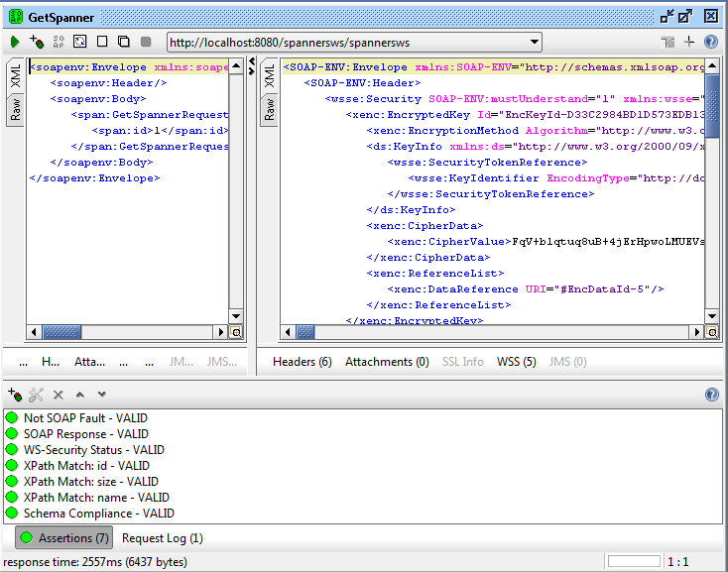Switch to the Assertions (7) tab
This screenshot has width=728, height=572.
(x=64, y=537)
